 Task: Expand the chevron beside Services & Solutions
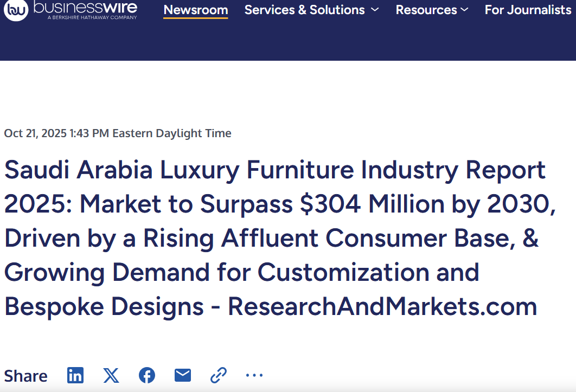[x=375, y=10]
